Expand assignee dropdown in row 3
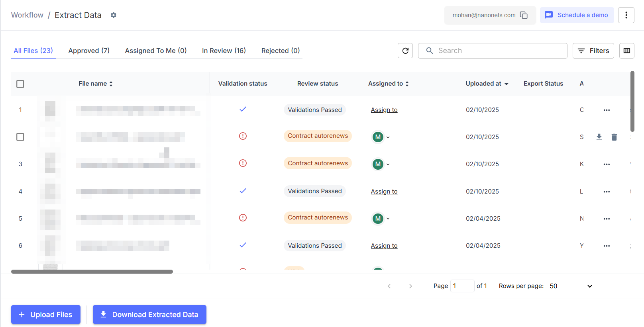 (388, 164)
